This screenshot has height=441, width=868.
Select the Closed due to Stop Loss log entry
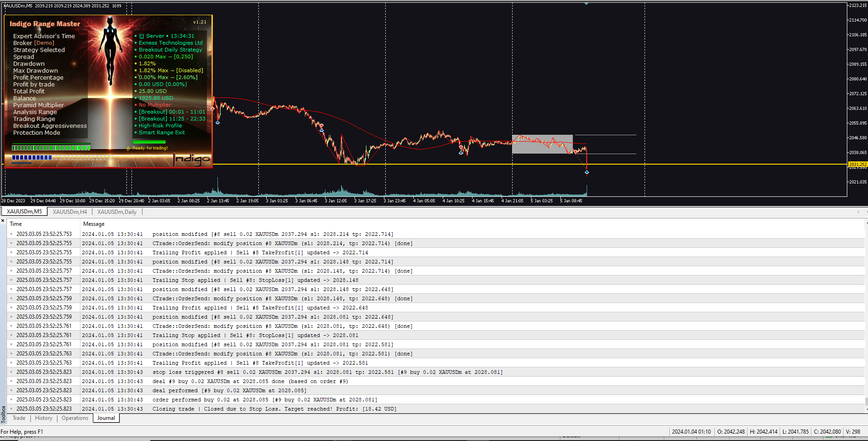pos(436,409)
